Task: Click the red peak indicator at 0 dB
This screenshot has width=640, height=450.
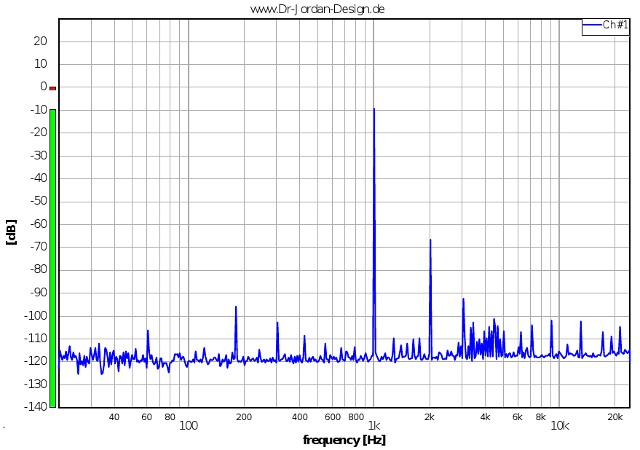Action: 53,88
